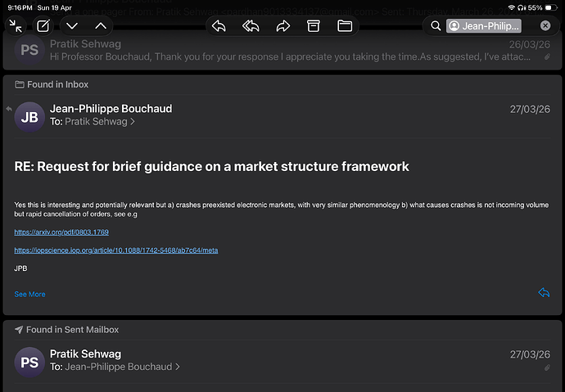Collapse the full-screen message view
The image size is (565, 392).
tap(16, 26)
